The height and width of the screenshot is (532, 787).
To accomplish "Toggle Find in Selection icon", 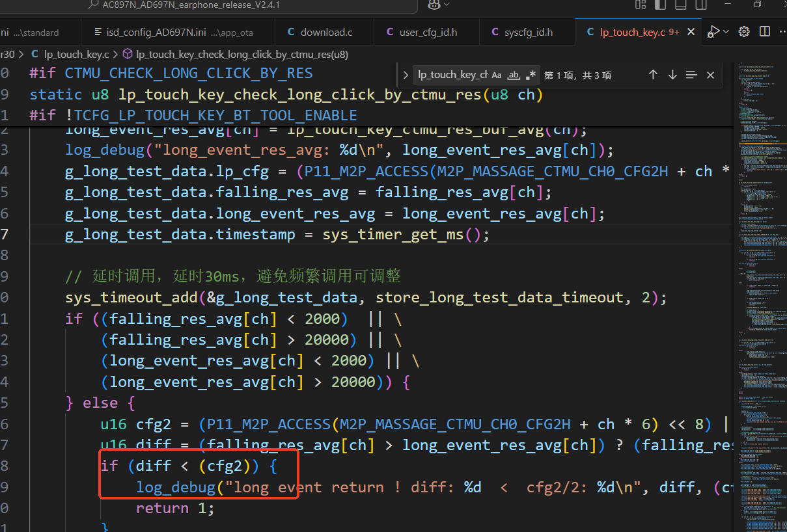I will coord(691,75).
